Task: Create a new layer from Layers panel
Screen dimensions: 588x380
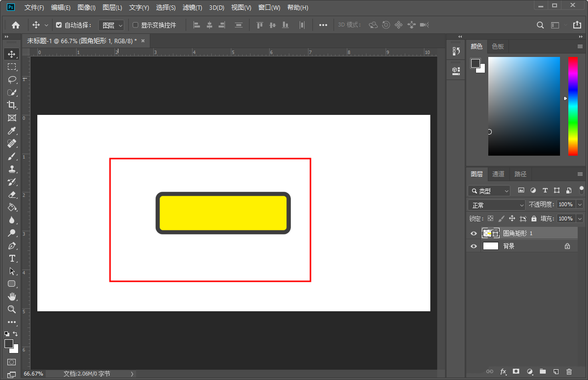Action: tap(556, 372)
